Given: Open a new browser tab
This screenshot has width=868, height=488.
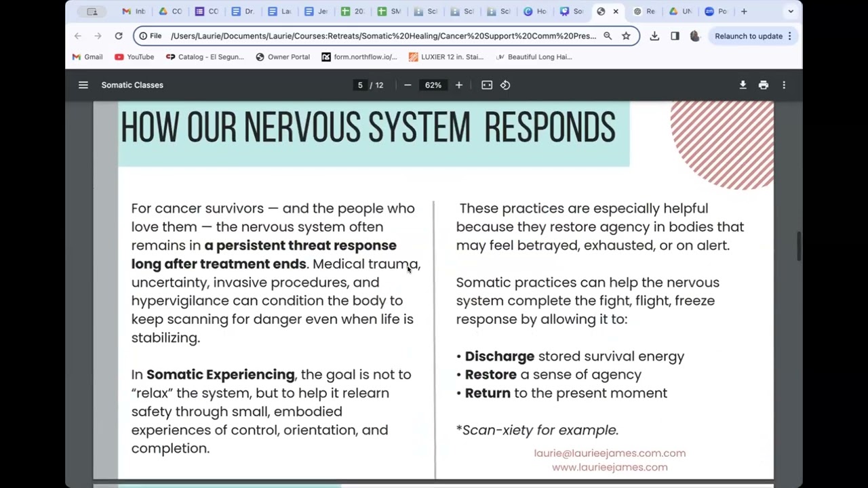Looking at the screenshot, I should click(744, 12).
